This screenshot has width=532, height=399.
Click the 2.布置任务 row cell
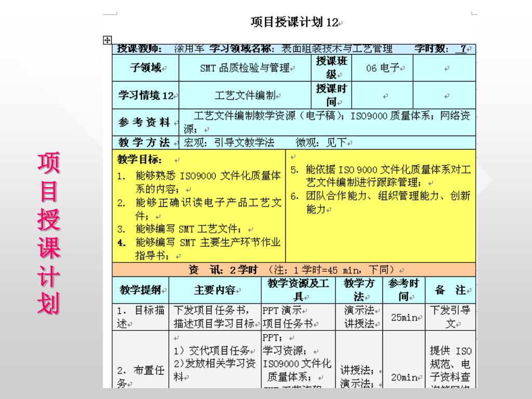[140, 360]
